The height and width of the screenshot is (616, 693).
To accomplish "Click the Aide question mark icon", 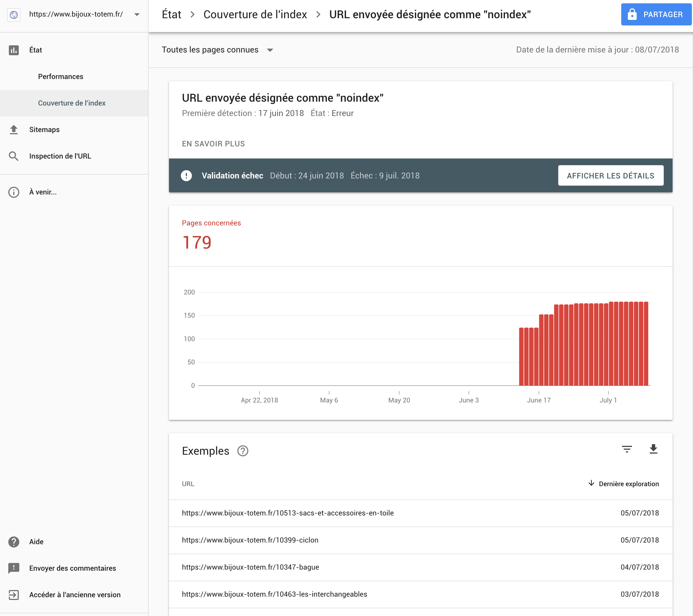I will pos(14,542).
